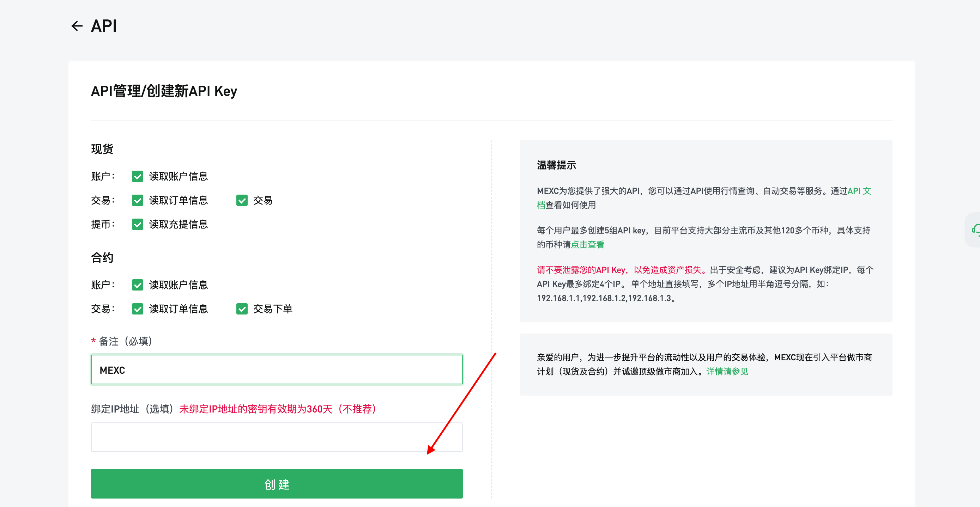Click the 现货 section heading

pos(102,149)
